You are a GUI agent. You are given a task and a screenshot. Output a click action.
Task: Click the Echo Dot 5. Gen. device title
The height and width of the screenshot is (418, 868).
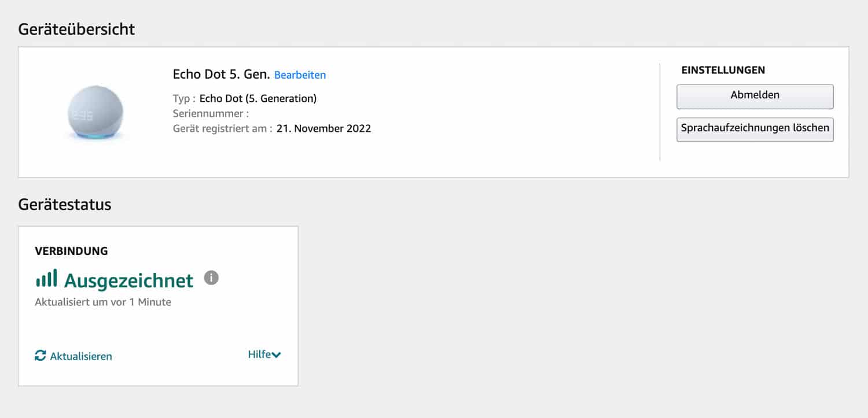[x=221, y=75]
